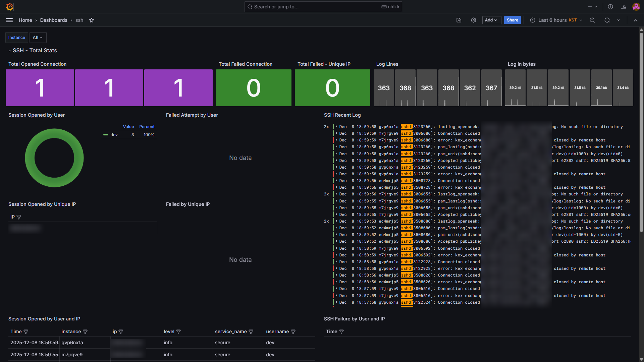Click the Grafana logo icon
Image resolution: width=644 pixels, height=362 pixels.
(x=10, y=7)
